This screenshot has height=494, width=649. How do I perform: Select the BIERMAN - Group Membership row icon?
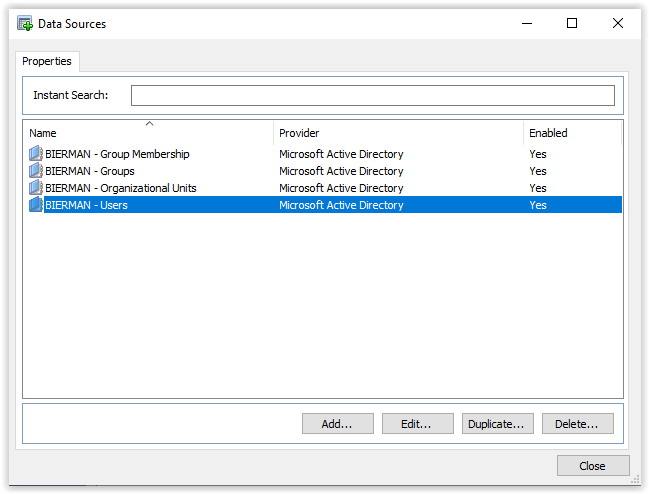coord(36,153)
